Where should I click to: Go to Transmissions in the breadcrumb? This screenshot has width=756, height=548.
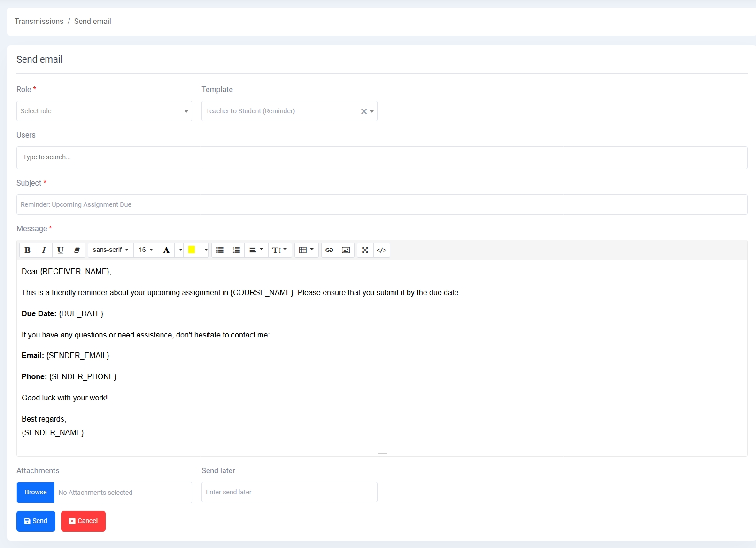tap(39, 22)
